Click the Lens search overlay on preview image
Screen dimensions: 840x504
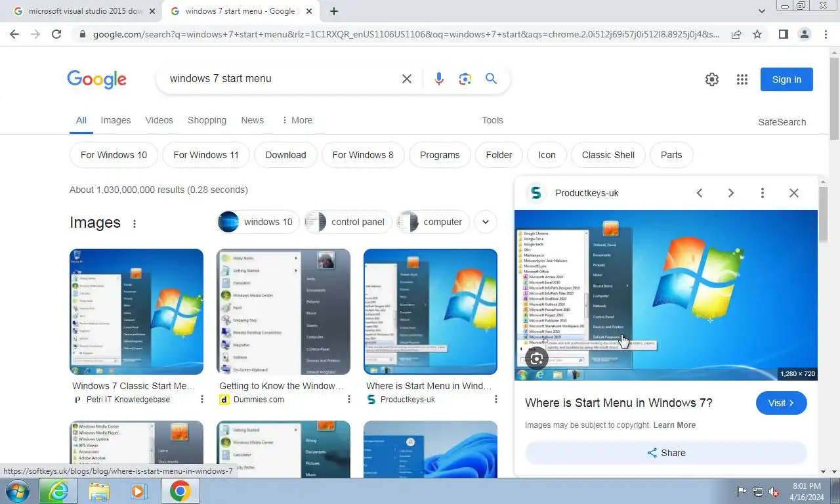click(x=537, y=358)
